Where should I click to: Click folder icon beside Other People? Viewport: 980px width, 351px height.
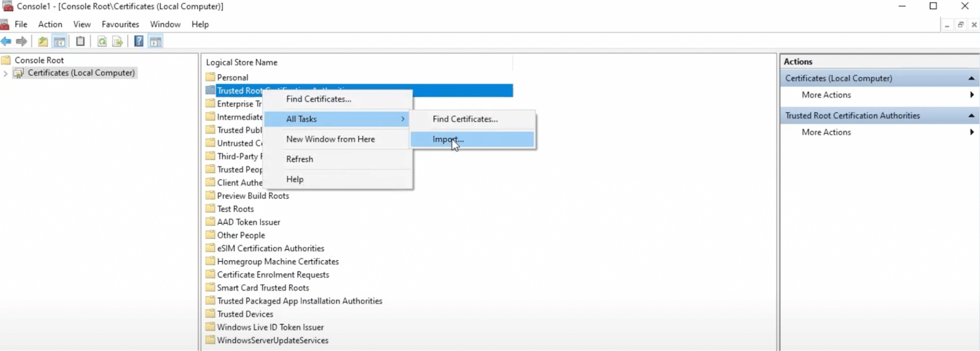click(x=211, y=235)
